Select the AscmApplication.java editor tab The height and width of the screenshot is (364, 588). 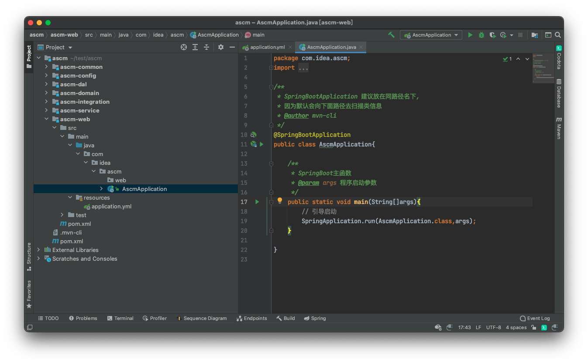(x=330, y=47)
